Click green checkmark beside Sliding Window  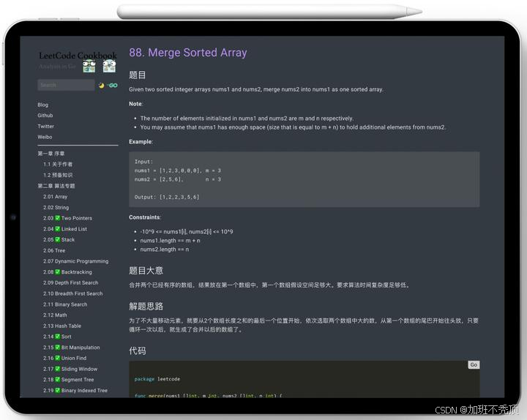58,369
